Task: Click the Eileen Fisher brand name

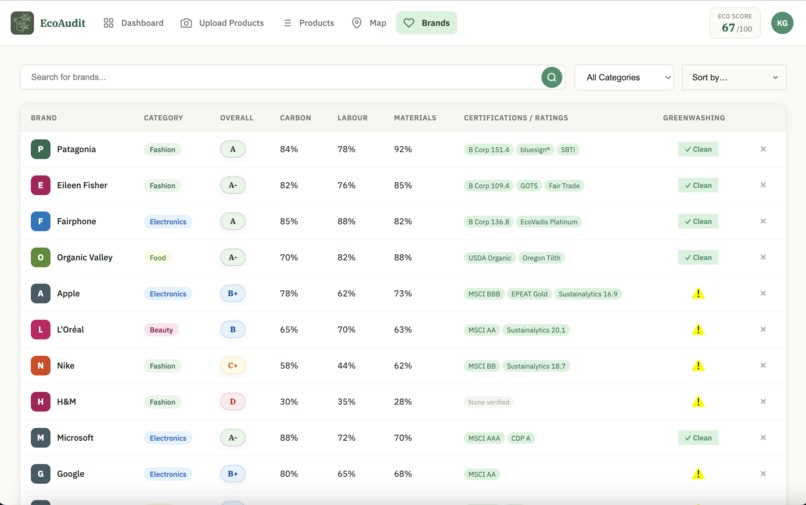Action: (x=82, y=185)
